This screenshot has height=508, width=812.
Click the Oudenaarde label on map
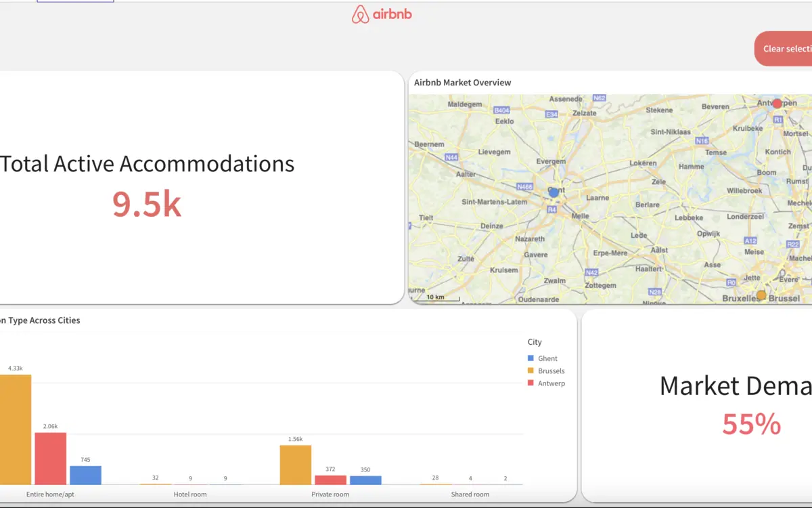[539, 299]
